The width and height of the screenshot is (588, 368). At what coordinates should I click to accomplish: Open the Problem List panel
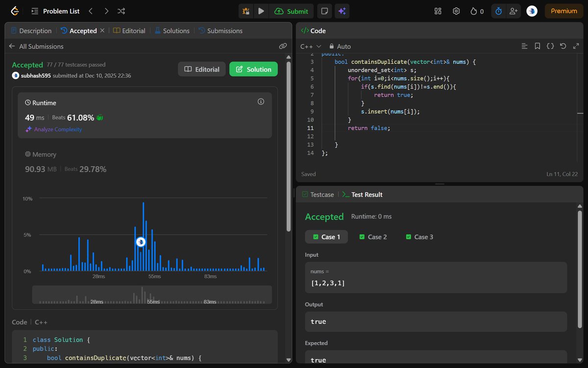click(55, 11)
